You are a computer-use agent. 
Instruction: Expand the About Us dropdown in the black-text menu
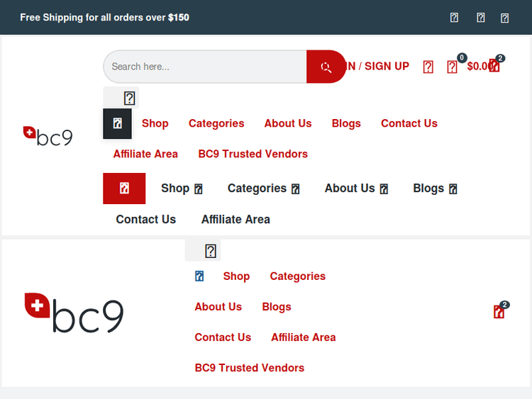tap(384, 189)
